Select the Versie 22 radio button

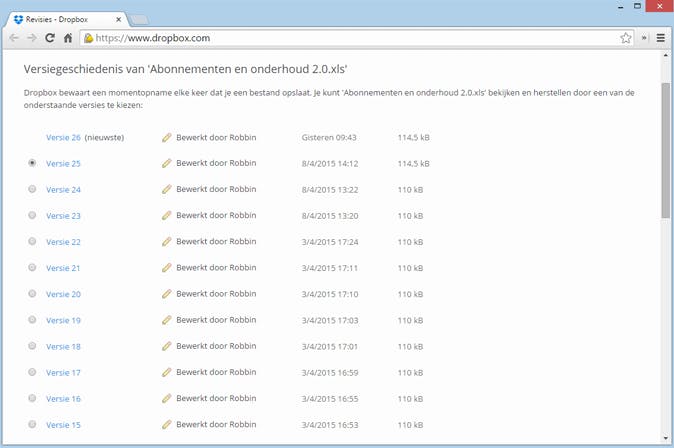coord(32,241)
